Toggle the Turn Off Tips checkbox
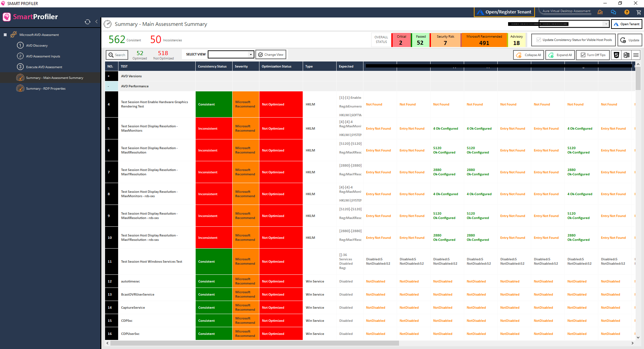The height and width of the screenshot is (349, 644). click(583, 55)
